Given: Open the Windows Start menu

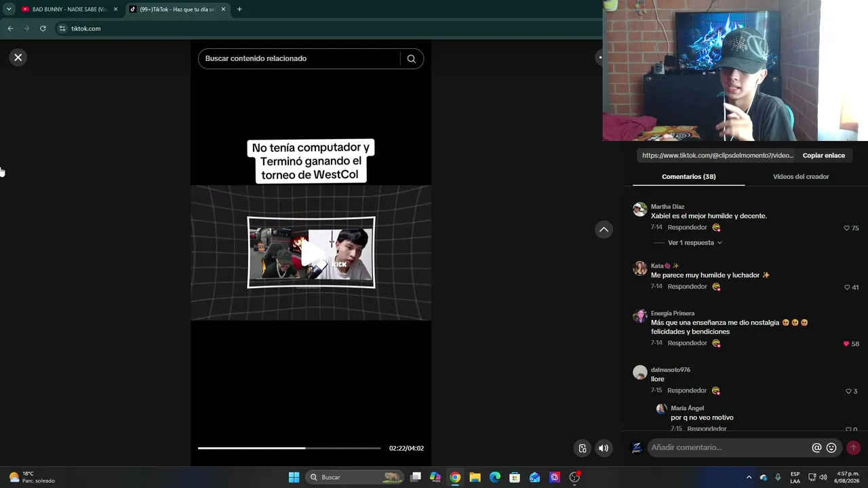Looking at the screenshot, I should pyautogui.click(x=294, y=477).
